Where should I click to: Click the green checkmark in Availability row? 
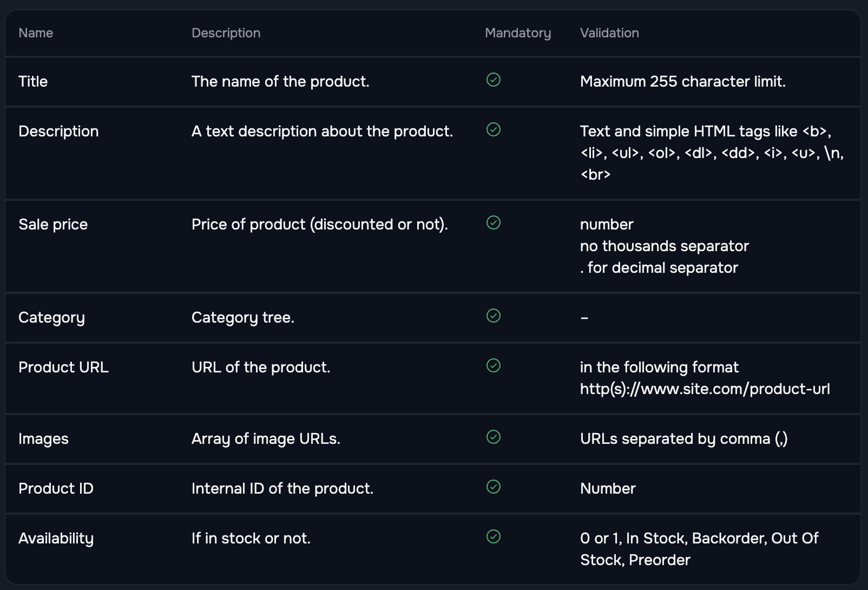(493, 537)
